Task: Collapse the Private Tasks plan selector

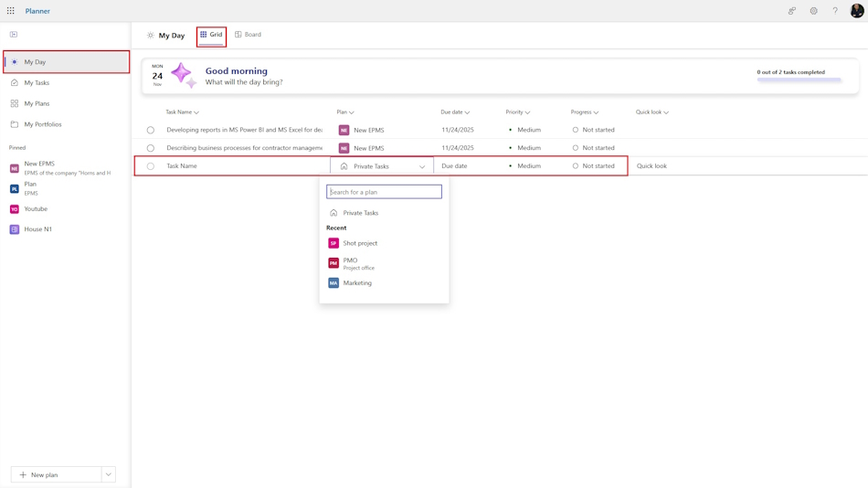Action: coord(422,166)
